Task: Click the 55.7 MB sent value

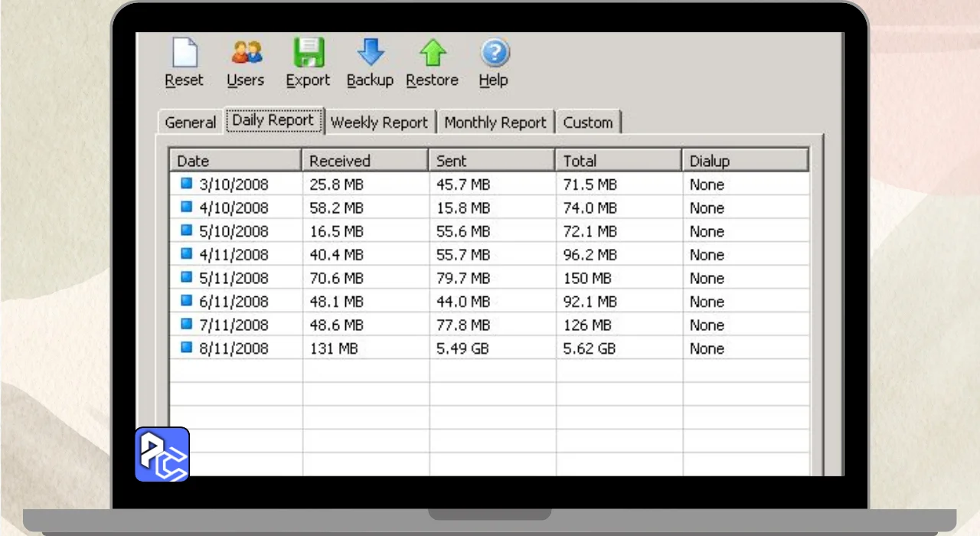Action: point(463,255)
